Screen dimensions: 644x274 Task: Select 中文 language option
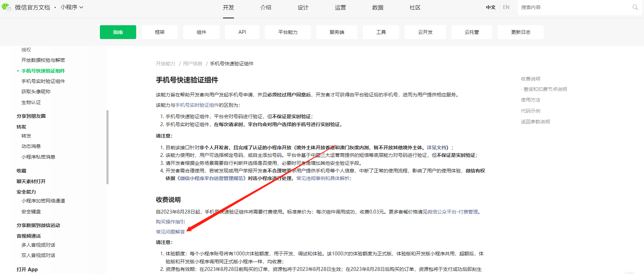(x=491, y=7)
